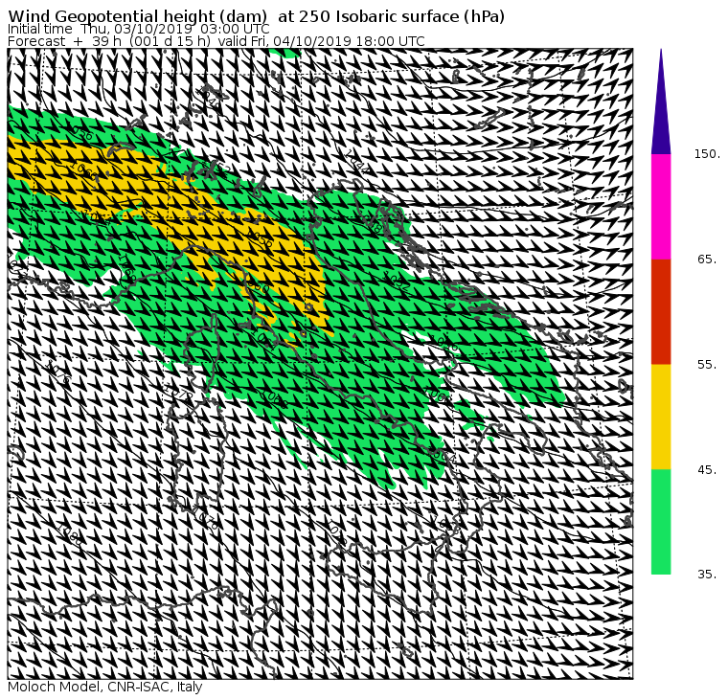Viewport: 728px width, 700px height.
Task: Click the Wind Geopotential height title text
Action: 257,16
